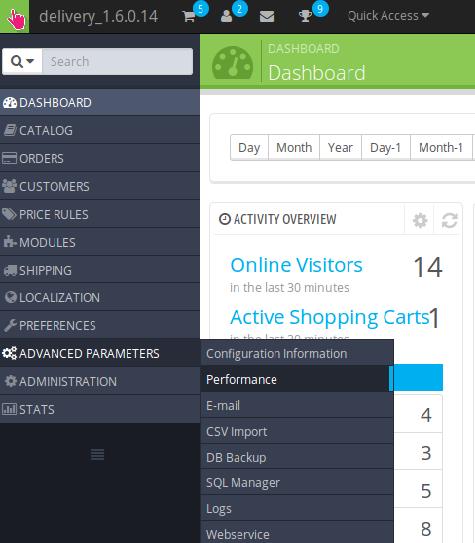Open the Activity Overview gear settings
The image size is (475, 543).
(x=420, y=221)
